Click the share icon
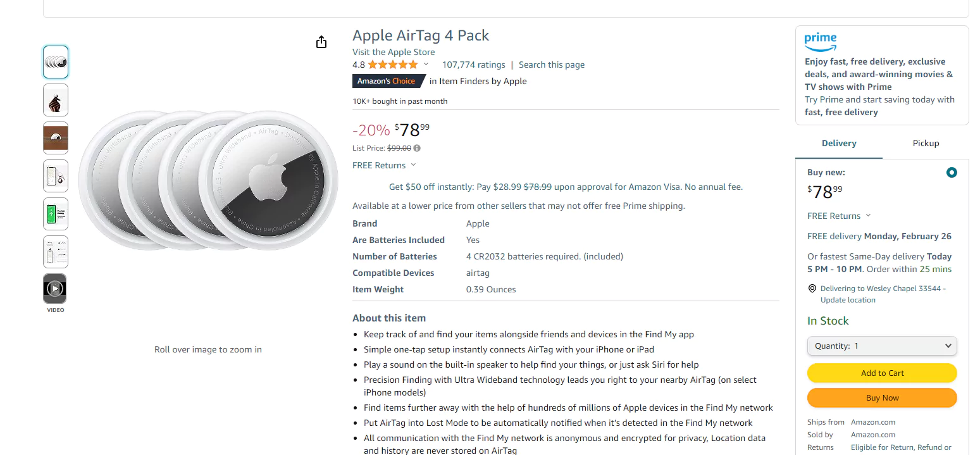 click(x=321, y=41)
